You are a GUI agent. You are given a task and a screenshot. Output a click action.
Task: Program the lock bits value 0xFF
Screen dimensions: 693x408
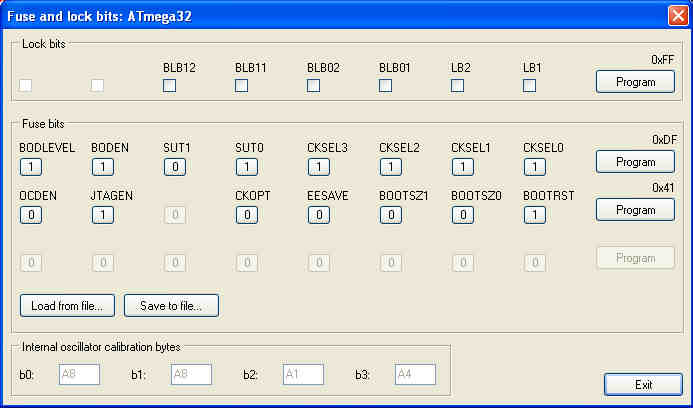tap(636, 82)
